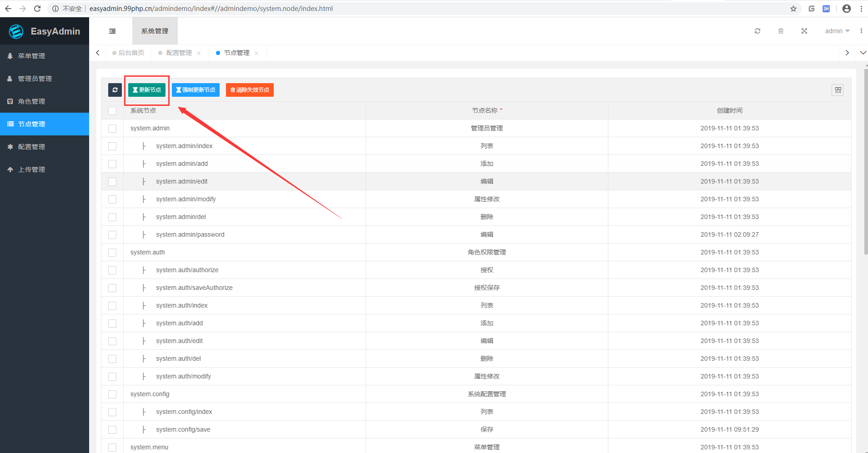868x453 pixels.
Task: Click the browser bookmark star icon
Action: pos(793,9)
